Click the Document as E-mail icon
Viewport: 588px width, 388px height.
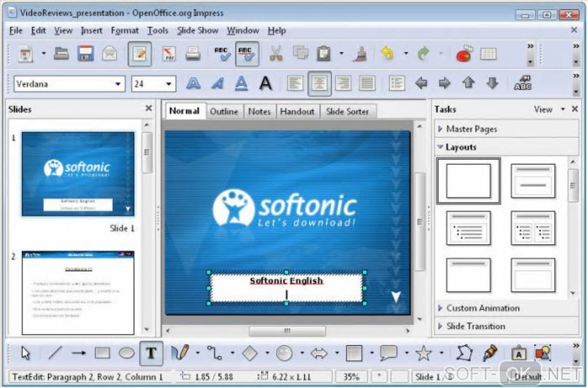click(x=110, y=54)
